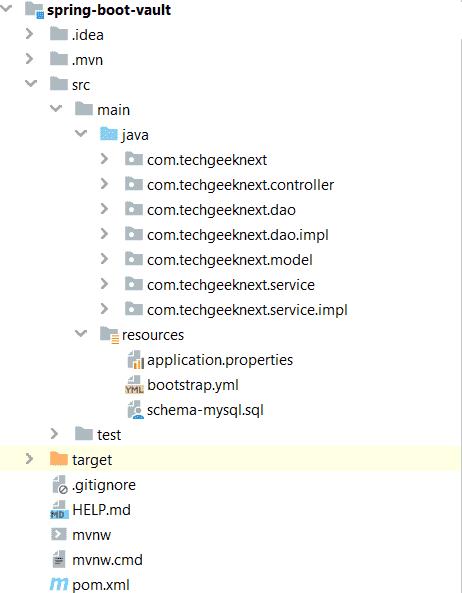Image resolution: width=462 pixels, height=593 pixels.
Task: Expand the test folder arrow
Action: click(54, 434)
